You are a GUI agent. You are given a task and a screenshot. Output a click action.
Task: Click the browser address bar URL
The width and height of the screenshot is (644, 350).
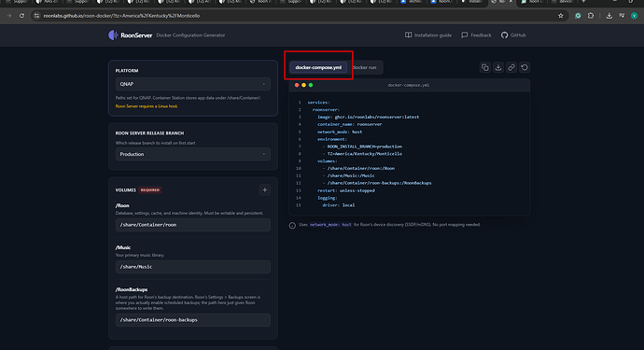pos(121,16)
